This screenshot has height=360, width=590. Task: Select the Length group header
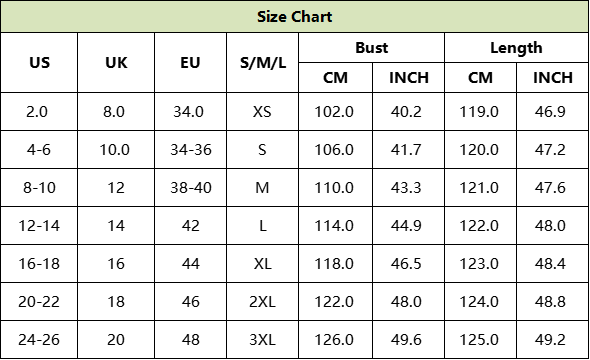tap(516, 48)
